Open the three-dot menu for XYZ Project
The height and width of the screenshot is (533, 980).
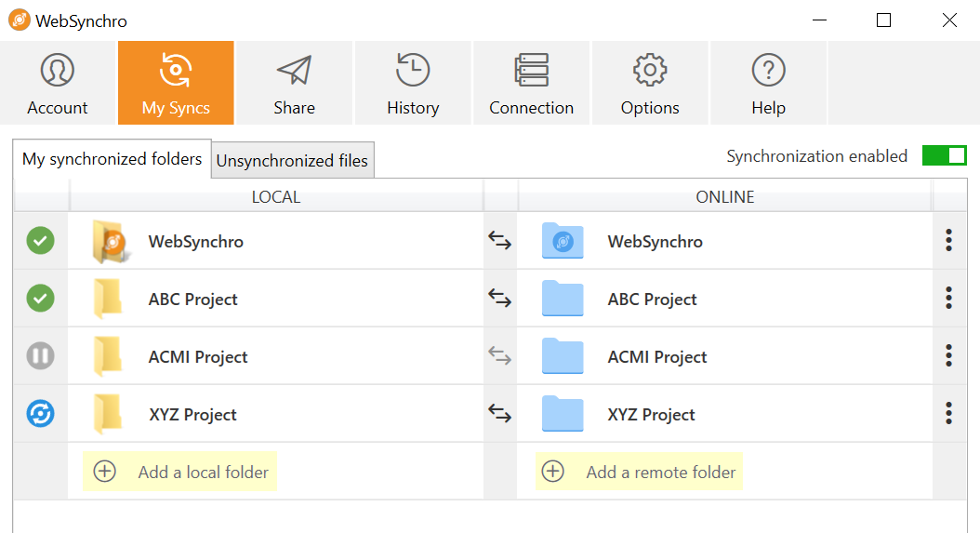(x=948, y=413)
